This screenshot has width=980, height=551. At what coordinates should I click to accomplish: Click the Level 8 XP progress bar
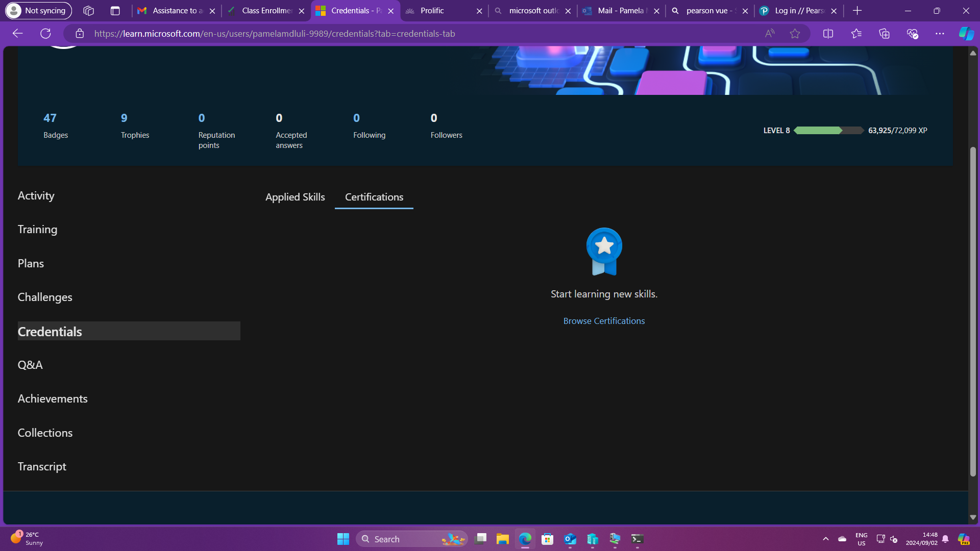coord(828,131)
